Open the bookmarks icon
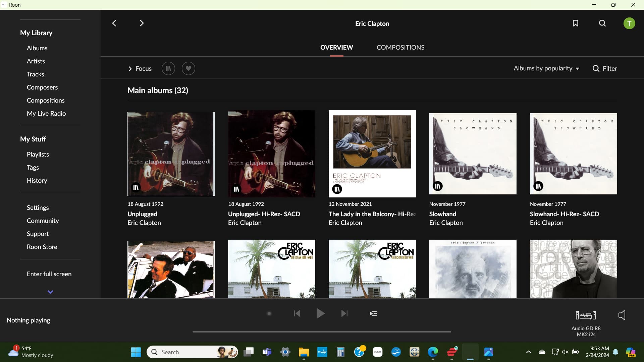 (x=576, y=23)
